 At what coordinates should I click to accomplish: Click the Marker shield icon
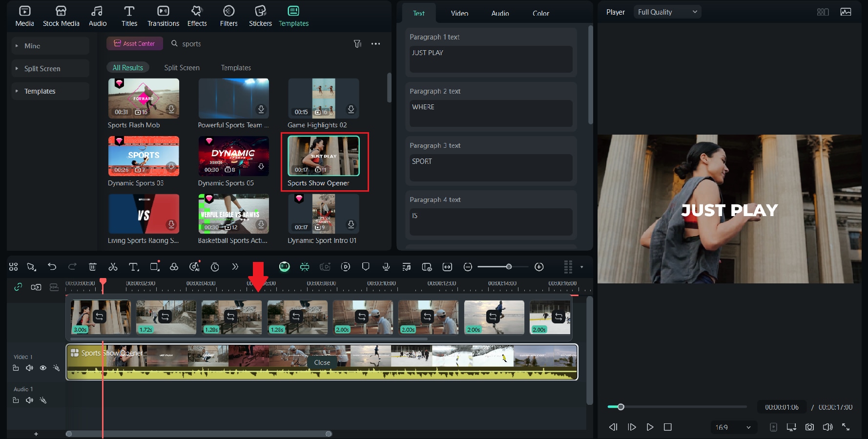tap(366, 267)
